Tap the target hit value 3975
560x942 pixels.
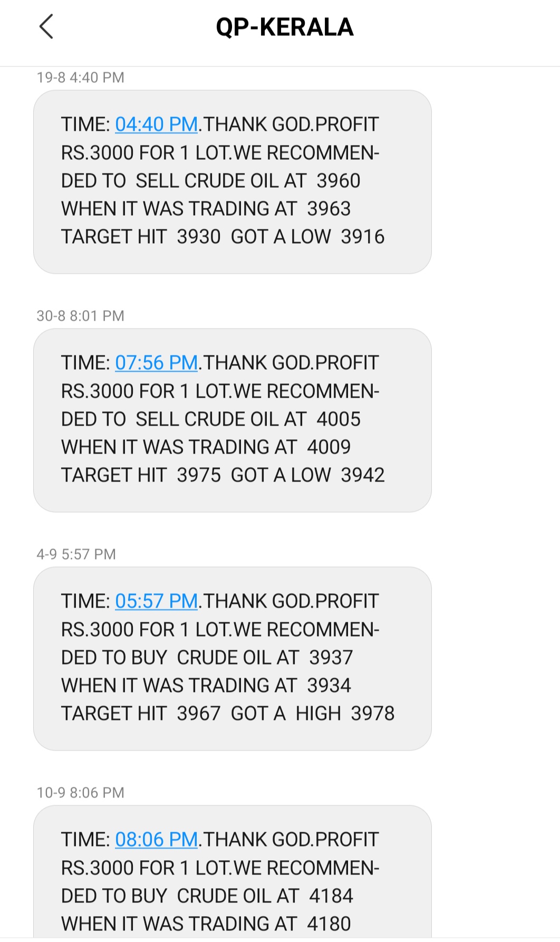click(199, 475)
